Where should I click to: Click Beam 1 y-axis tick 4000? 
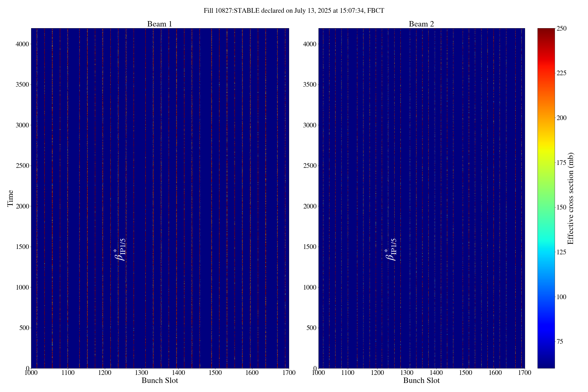coord(22,44)
